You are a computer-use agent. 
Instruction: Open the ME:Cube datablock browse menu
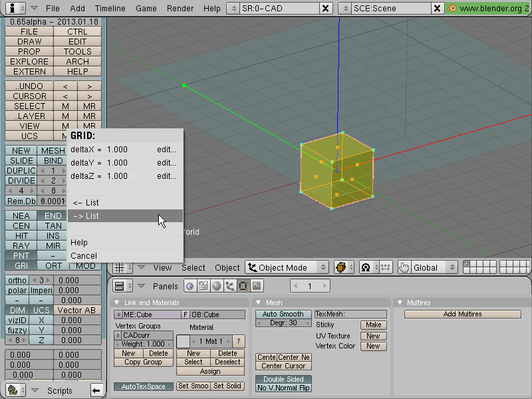click(x=118, y=315)
